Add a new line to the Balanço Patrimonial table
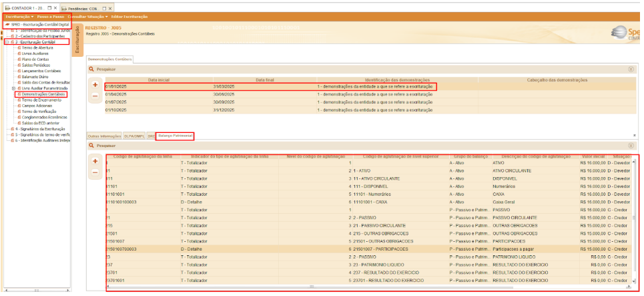 pyautogui.click(x=95, y=161)
